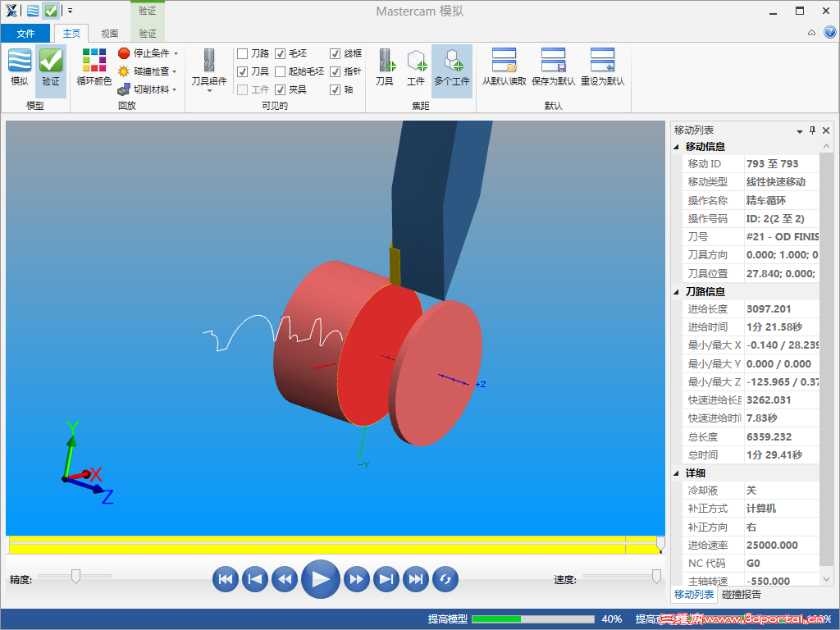This screenshot has width=840, height=630.
Task: Pin the 移动列表 panel
Action: tap(813, 130)
